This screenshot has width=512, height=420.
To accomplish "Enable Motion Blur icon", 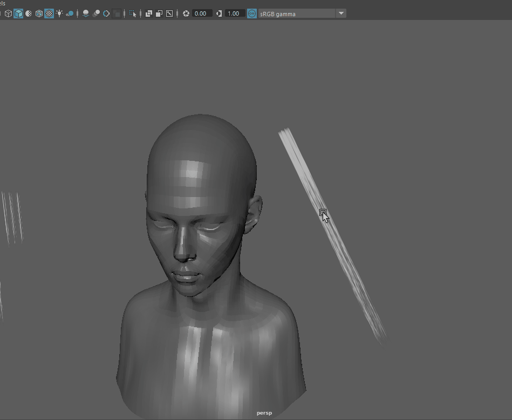I will coord(96,13).
